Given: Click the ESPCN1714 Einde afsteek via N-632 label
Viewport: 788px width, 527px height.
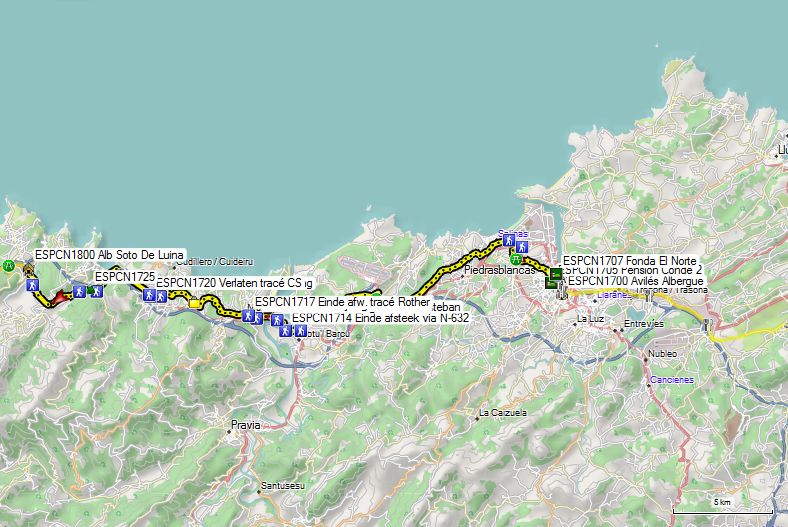Looking at the screenshot, I should (x=380, y=318).
